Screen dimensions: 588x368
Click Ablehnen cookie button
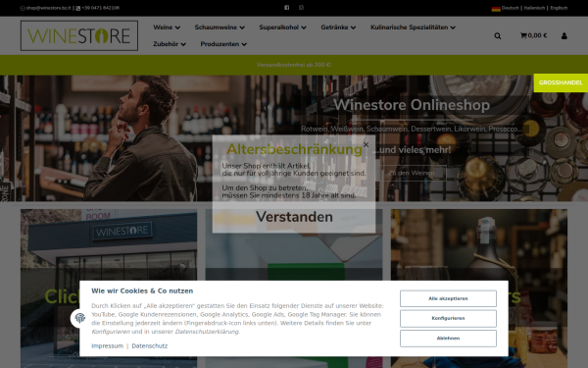click(x=448, y=339)
